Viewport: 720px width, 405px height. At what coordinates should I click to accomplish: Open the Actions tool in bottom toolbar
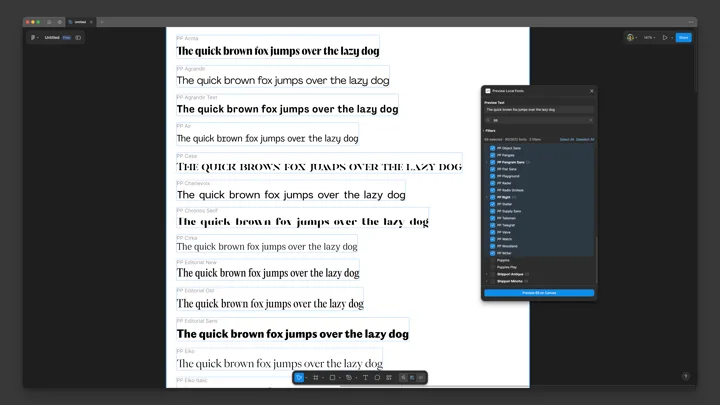[x=389, y=377]
